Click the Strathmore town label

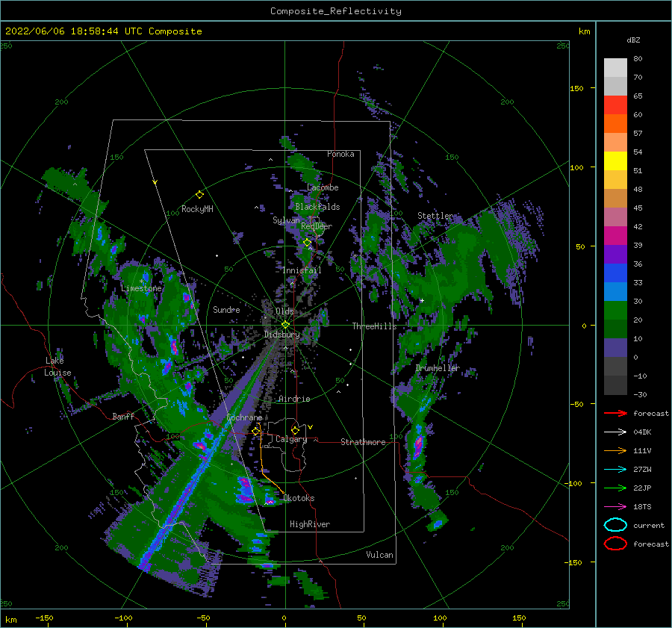point(363,442)
